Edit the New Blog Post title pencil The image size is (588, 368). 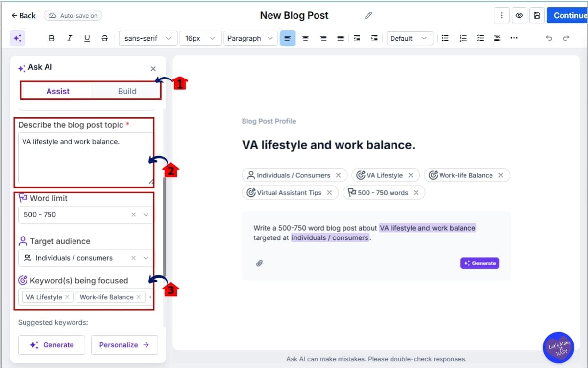(369, 15)
